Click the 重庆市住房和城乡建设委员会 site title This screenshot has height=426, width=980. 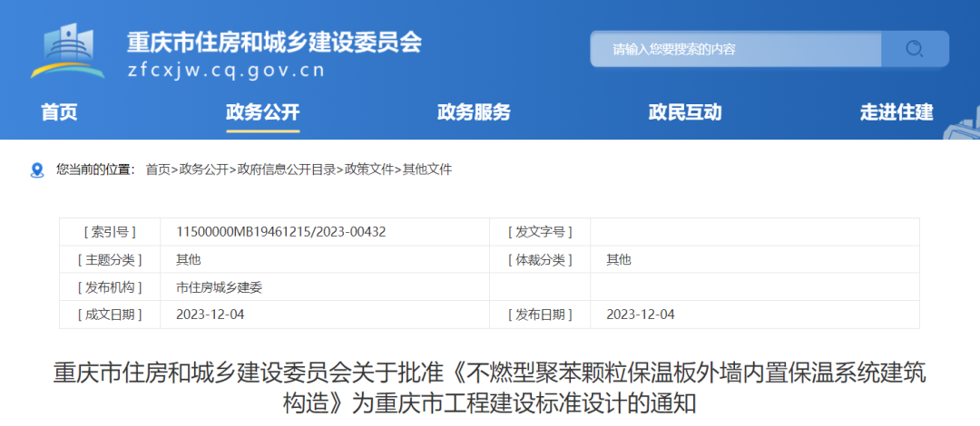(x=274, y=42)
